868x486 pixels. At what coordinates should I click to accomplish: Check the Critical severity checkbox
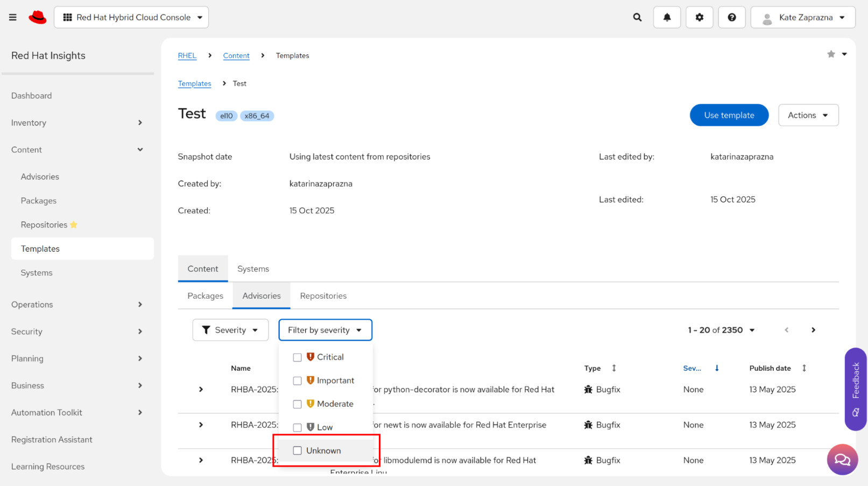pyautogui.click(x=297, y=357)
